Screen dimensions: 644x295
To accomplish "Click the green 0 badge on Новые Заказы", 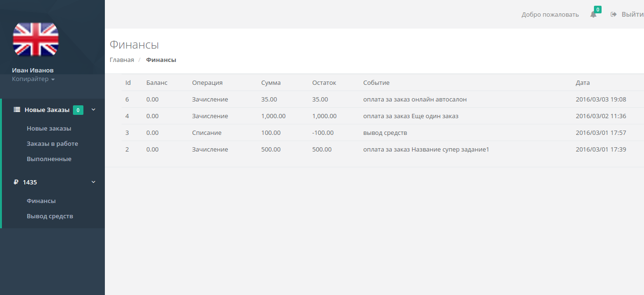I will click(78, 110).
